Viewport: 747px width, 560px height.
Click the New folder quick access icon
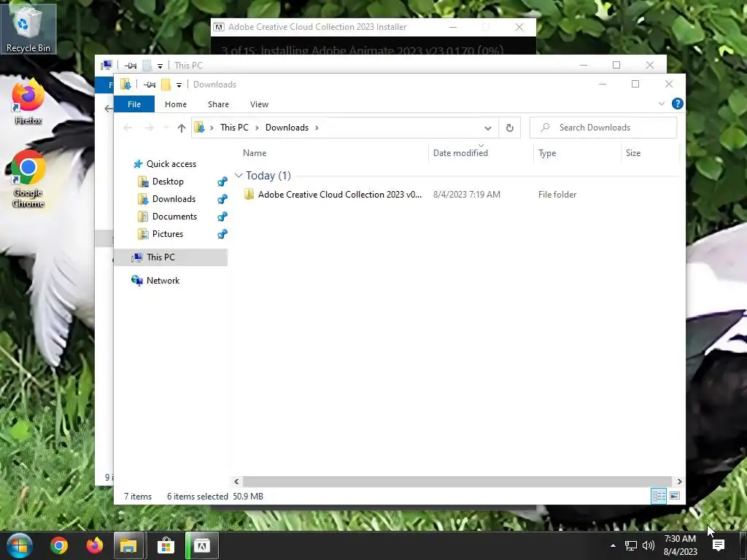(x=166, y=85)
